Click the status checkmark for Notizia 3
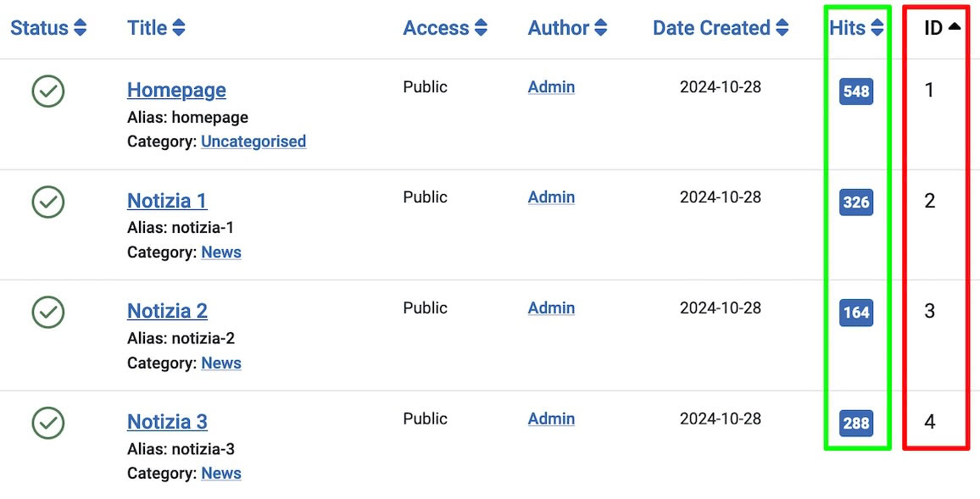The height and width of the screenshot is (499, 980). click(48, 423)
